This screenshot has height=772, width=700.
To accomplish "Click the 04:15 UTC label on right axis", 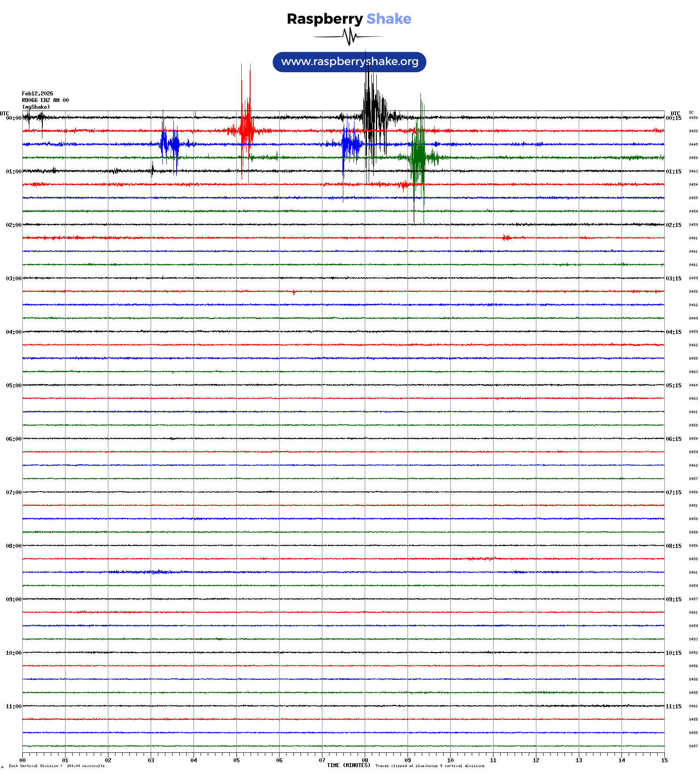I will pyautogui.click(x=673, y=332).
